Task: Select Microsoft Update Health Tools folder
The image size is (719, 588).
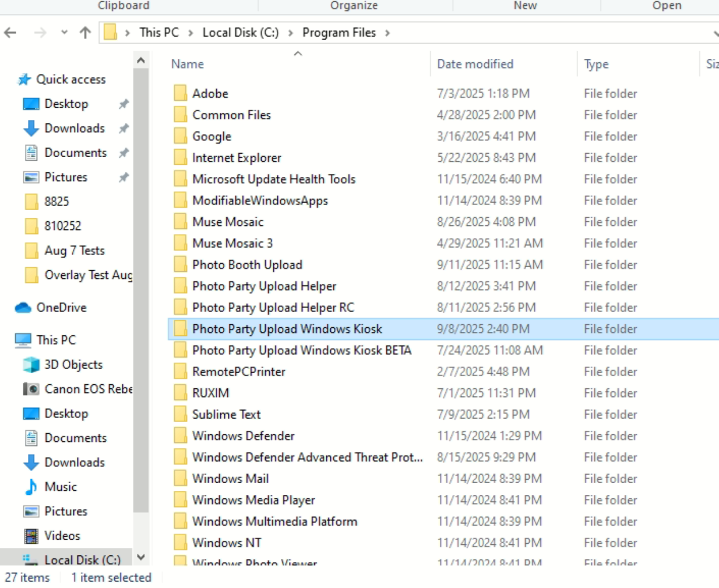Action: (x=274, y=179)
